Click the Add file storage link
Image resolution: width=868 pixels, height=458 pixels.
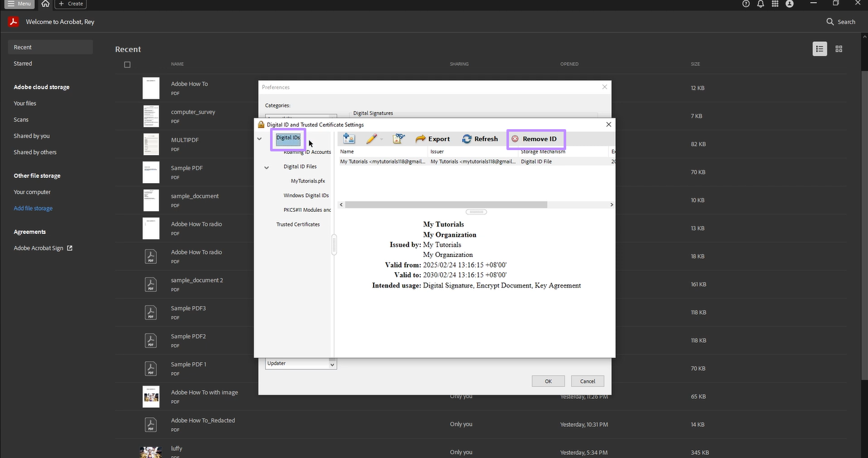pyautogui.click(x=33, y=209)
